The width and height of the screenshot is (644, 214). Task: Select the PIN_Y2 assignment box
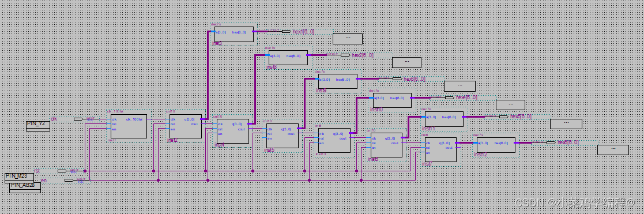coord(38,126)
